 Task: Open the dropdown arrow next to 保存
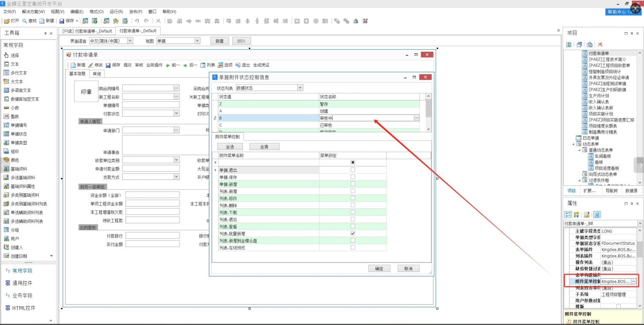click(x=77, y=21)
